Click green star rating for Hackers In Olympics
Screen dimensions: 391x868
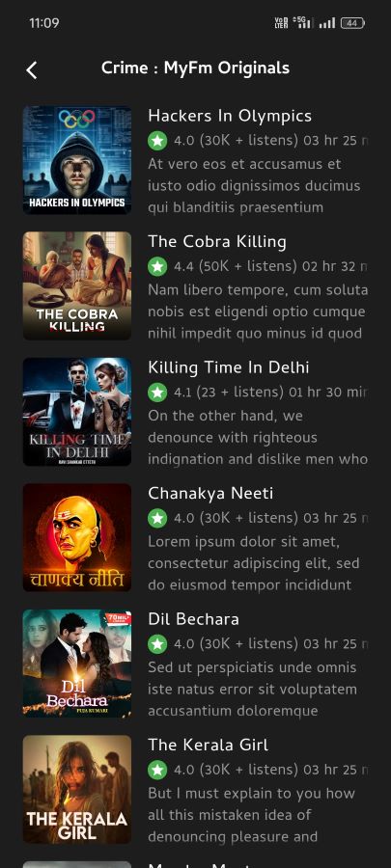(157, 141)
